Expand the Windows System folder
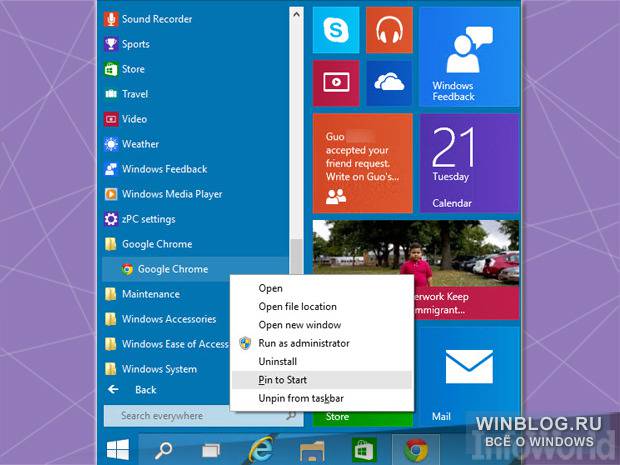The height and width of the screenshot is (465, 620). tap(150, 369)
